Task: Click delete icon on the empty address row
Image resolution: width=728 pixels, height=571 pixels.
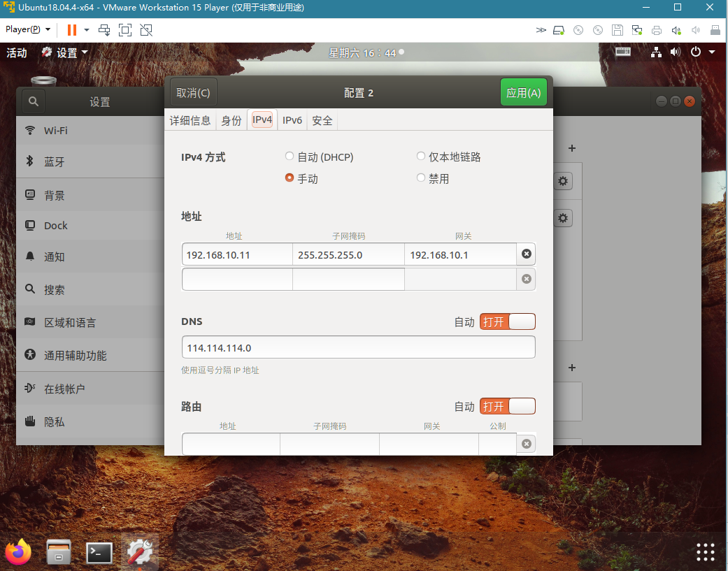Action: pyautogui.click(x=527, y=279)
